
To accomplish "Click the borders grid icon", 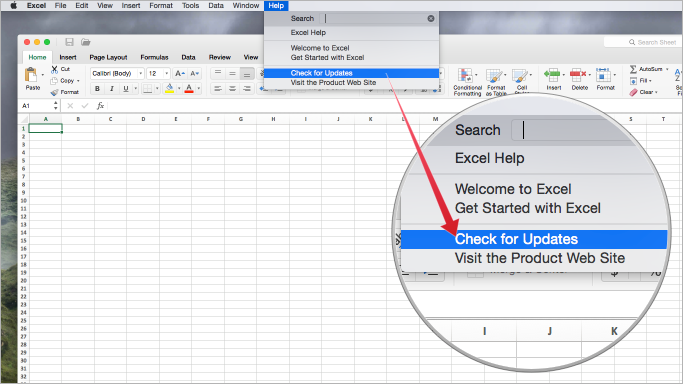I will (x=148, y=89).
